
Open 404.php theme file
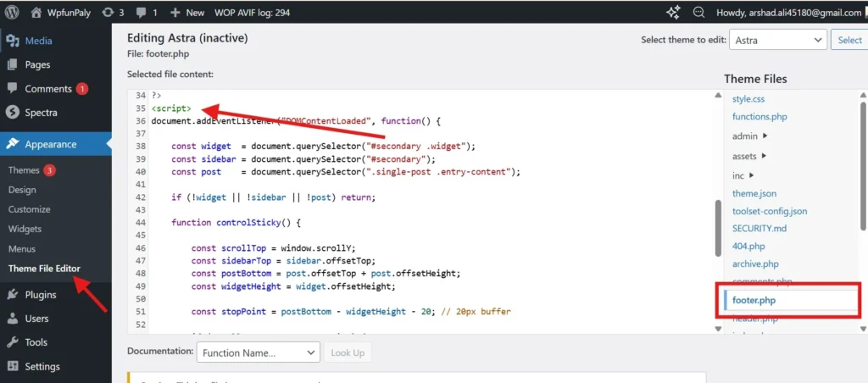pos(748,246)
